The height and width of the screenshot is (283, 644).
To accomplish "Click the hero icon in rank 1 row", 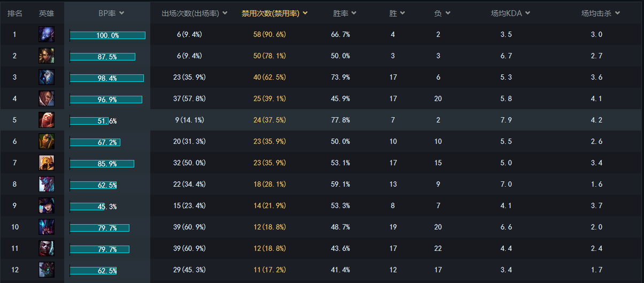I will point(47,34).
